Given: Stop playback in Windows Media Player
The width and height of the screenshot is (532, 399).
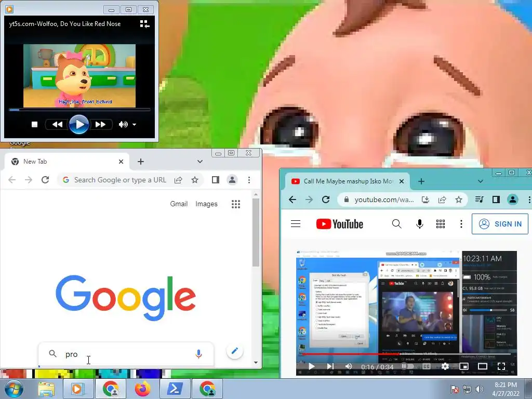Looking at the screenshot, I should click(x=34, y=125).
